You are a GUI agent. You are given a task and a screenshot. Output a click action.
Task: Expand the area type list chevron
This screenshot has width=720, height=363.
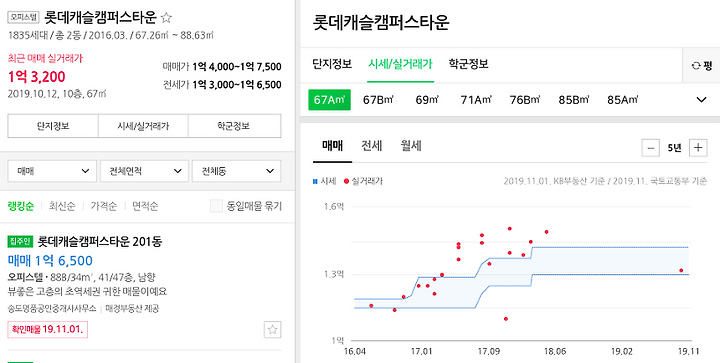coord(701,100)
